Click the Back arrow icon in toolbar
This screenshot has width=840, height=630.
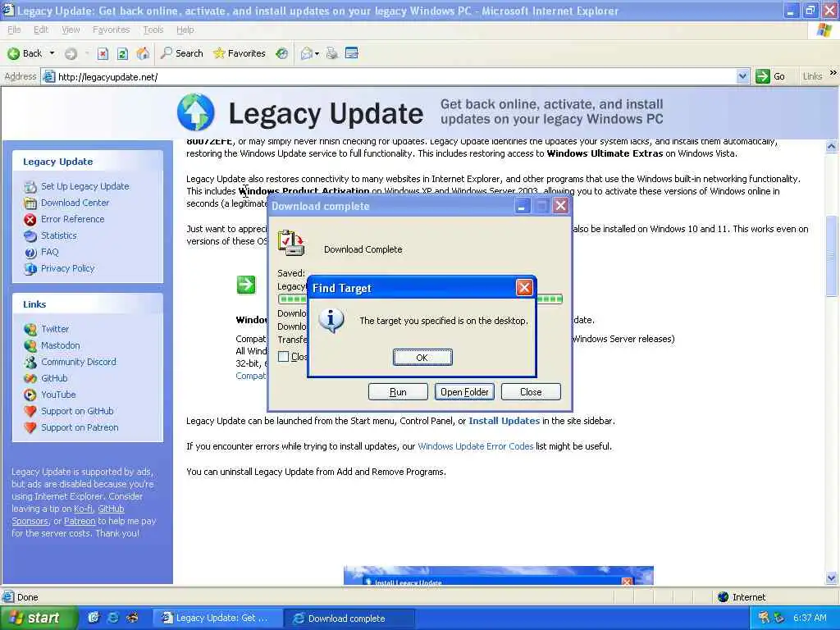point(14,53)
